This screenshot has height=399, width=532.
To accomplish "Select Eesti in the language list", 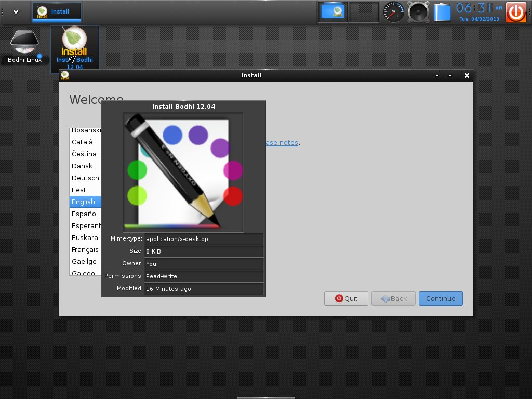I will point(85,190).
